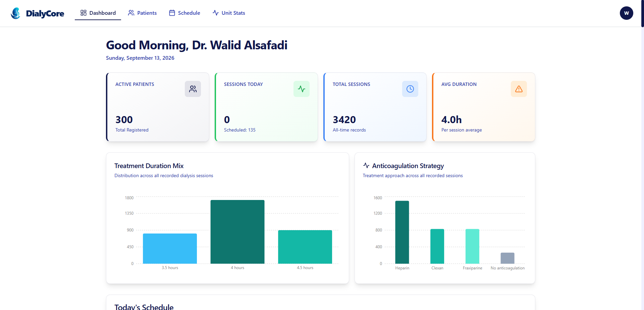The height and width of the screenshot is (310, 644).
Task: Click the Total Sessions clock icon
Action: pos(410,89)
